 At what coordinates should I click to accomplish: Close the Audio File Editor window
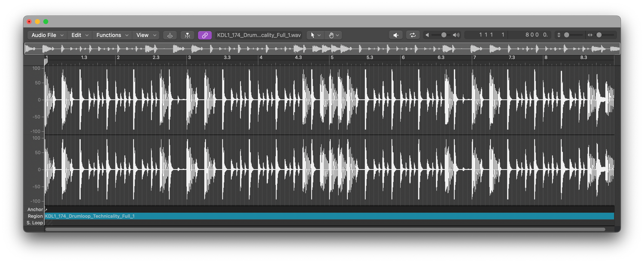pyautogui.click(x=29, y=21)
